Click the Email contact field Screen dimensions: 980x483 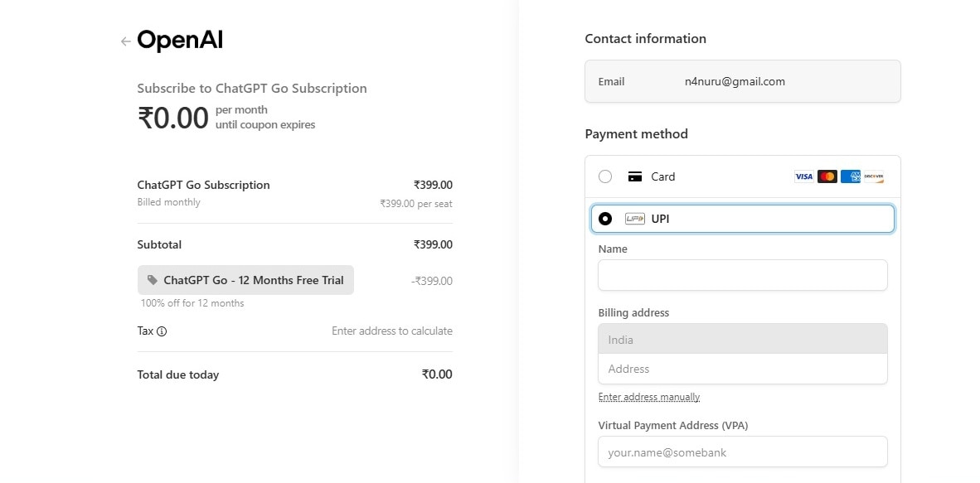click(742, 81)
